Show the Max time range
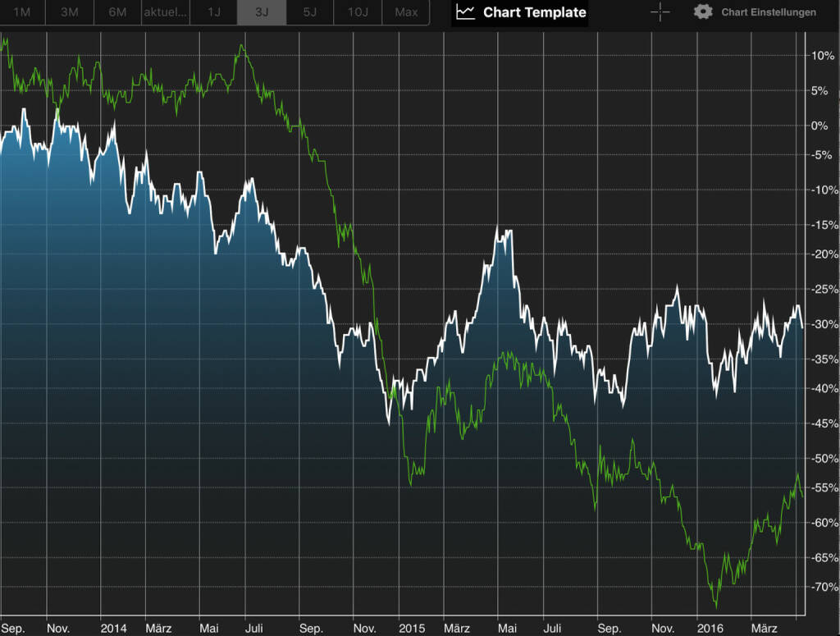 coord(406,12)
